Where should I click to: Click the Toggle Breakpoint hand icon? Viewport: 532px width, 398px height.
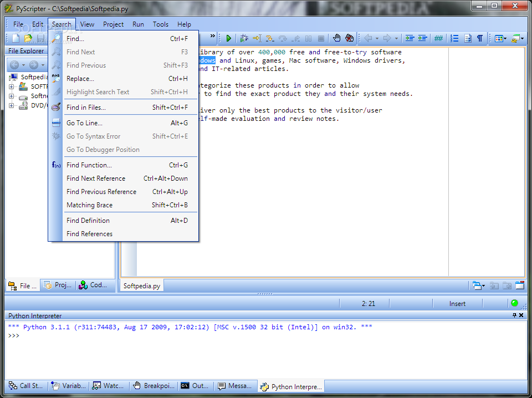[336, 38]
